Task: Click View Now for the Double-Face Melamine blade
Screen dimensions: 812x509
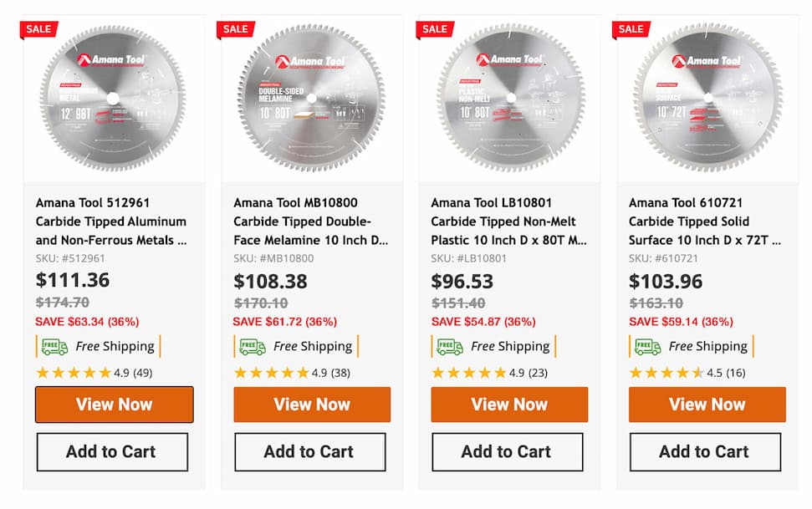Action: click(311, 405)
